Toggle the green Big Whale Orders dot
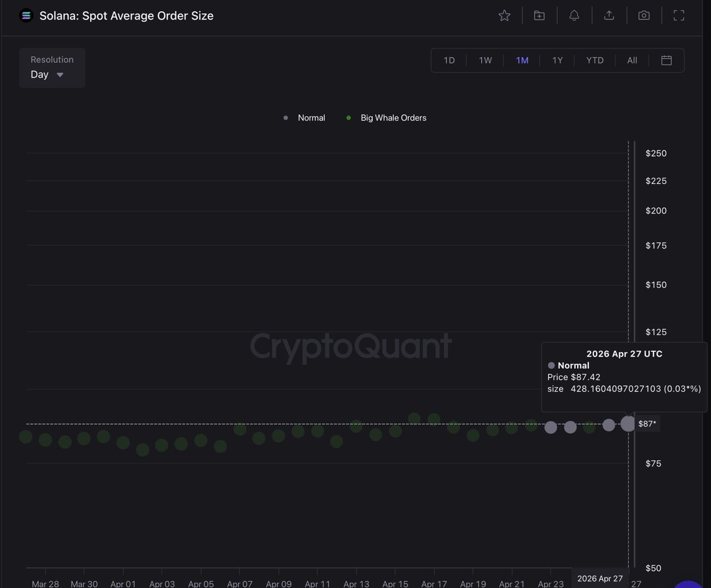The width and height of the screenshot is (711, 588). pyautogui.click(x=348, y=118)
